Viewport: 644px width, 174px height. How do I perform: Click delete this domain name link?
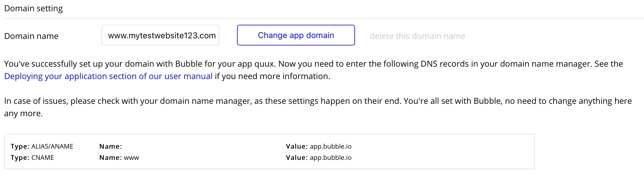[417, 36]
